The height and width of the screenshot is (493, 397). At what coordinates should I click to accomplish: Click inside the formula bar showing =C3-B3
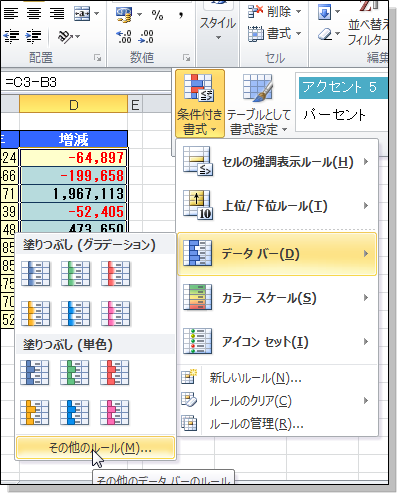click(x=86, y=82)
